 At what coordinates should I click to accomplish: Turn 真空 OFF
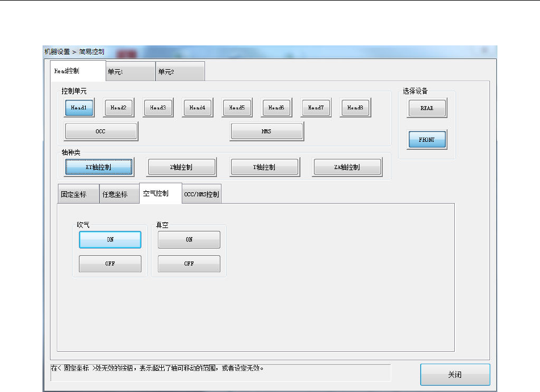click(189, 264)
